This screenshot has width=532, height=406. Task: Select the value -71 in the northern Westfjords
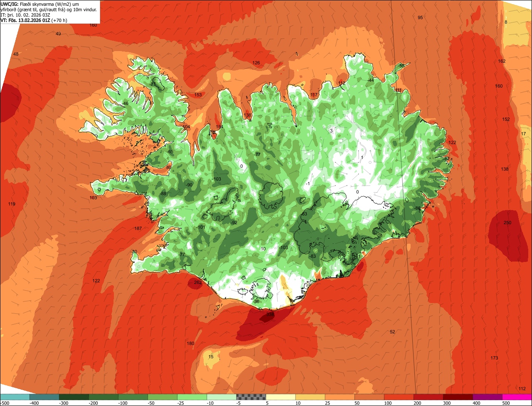tap(153, 84)
